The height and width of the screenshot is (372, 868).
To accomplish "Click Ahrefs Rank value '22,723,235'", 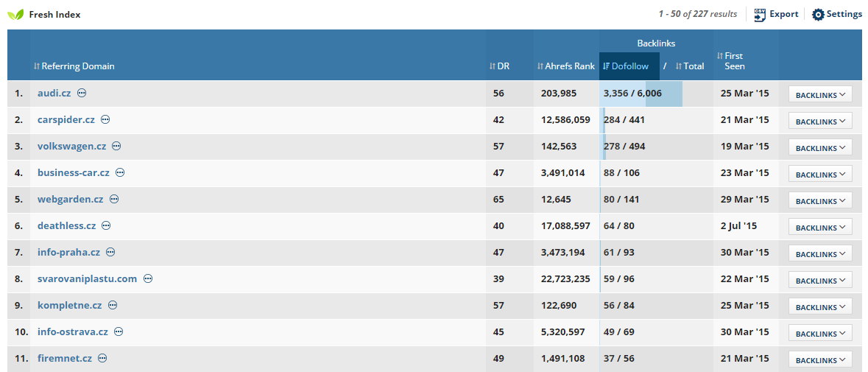I will (565, 280).
